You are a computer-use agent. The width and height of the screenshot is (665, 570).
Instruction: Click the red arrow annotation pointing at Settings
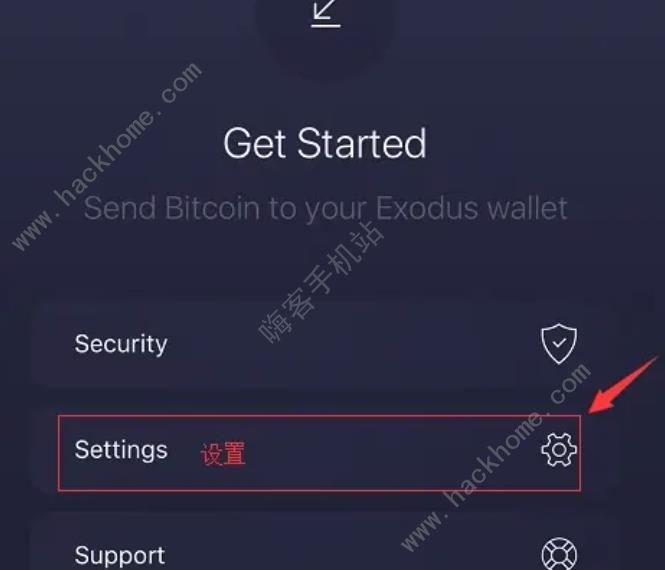pyautogui.click(x=623, y=385)
